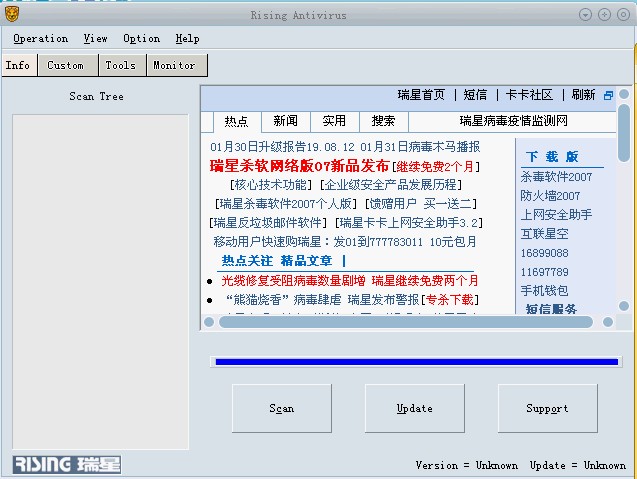Click the horizontal scrollbar left button
Image resolution: width=637 pixels, height=479 pixels.
pos(209,322)
